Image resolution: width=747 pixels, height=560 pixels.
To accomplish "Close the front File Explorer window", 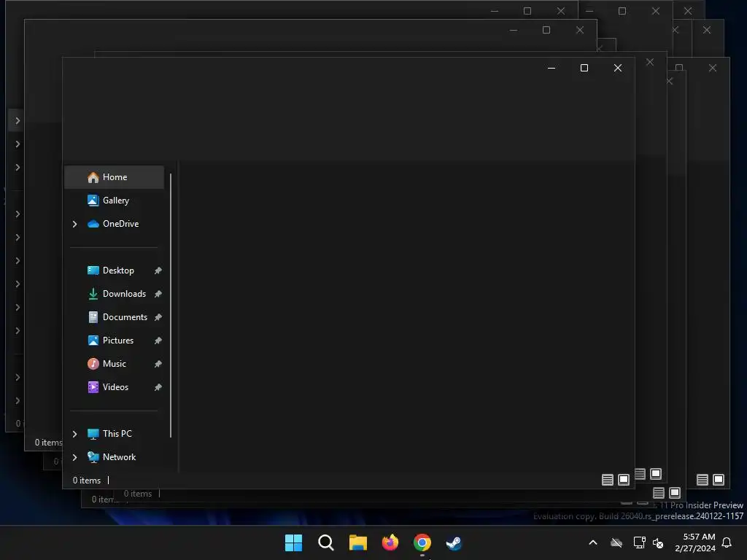I will [618, 68].
